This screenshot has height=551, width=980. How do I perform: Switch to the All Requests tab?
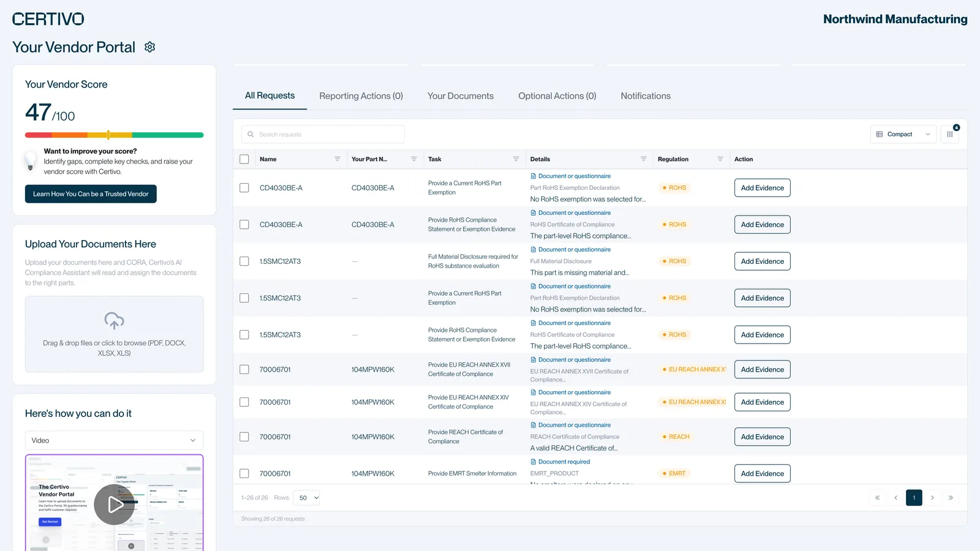point(270,96)
